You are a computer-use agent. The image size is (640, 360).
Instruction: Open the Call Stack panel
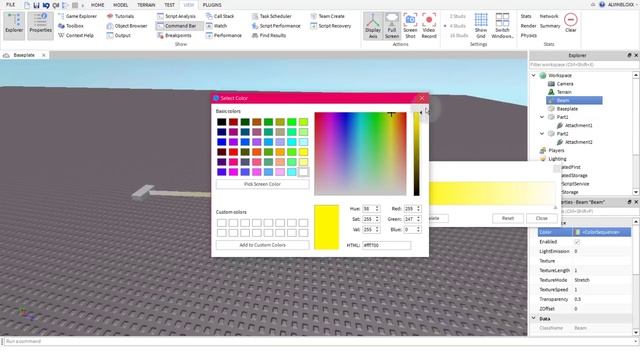[x=220, y=16]
